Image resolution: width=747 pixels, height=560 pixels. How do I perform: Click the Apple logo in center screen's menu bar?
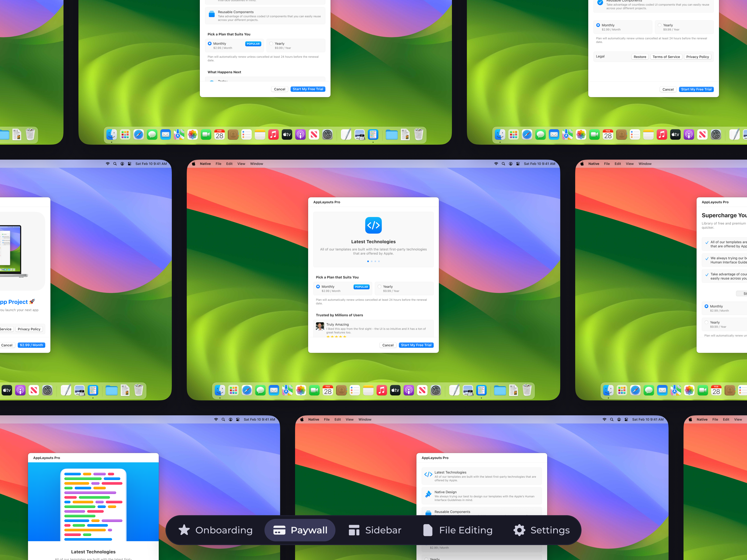[x=194, y=164]
